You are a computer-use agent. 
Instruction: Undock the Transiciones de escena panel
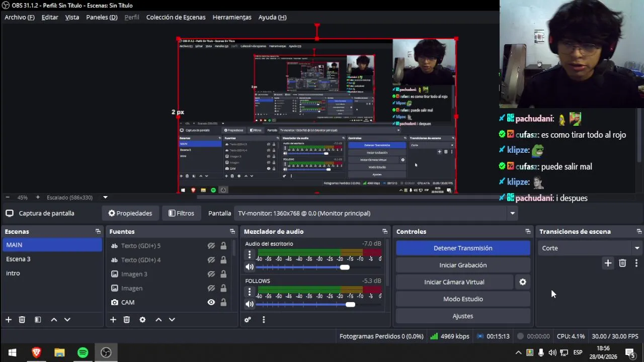639,232
